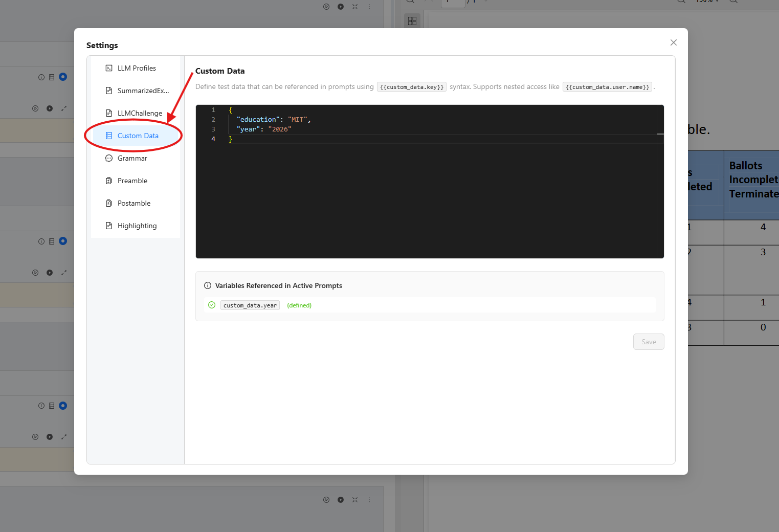This screenshot has width=779, height=532.
Task: Click the dark record icon above the table
Action: (341, 7)
